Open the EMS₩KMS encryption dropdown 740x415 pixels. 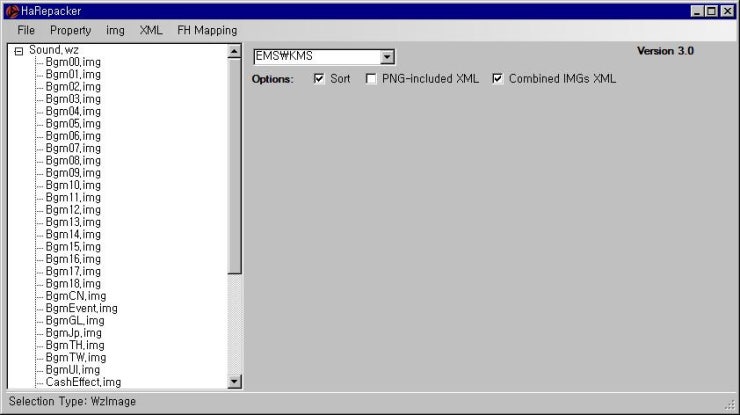387,57
